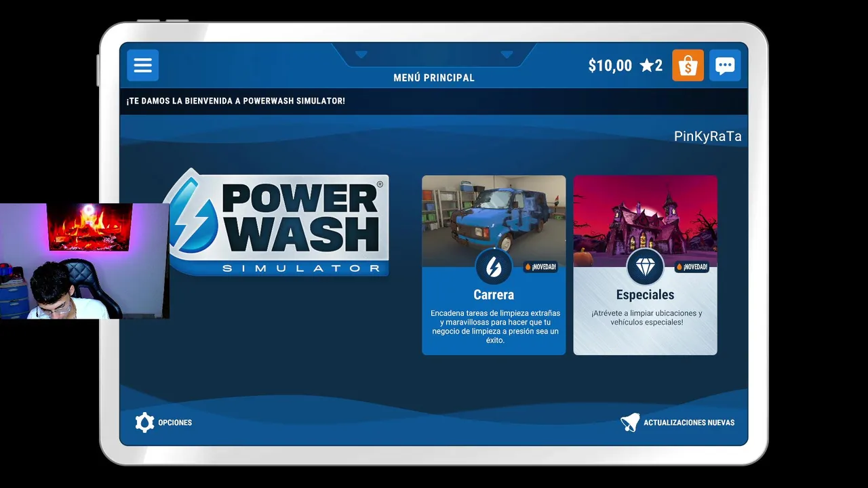Screen dimensions: 868x488
Task: Select the Especiales mode title
Action: tap(645, 295)
